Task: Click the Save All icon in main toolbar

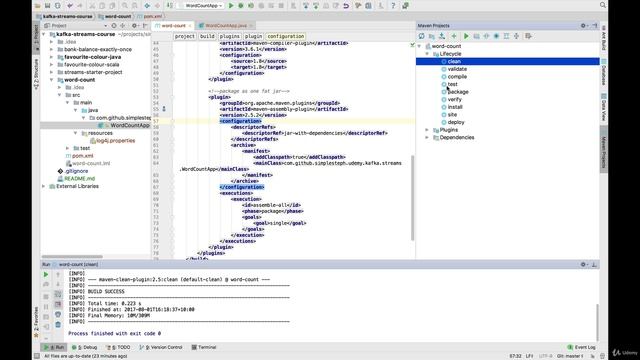Action: (48, 6)
